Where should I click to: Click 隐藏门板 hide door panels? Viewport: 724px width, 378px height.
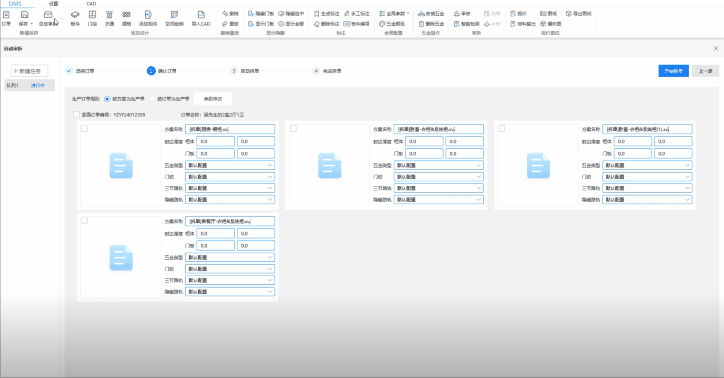click(x=261, y=14)
